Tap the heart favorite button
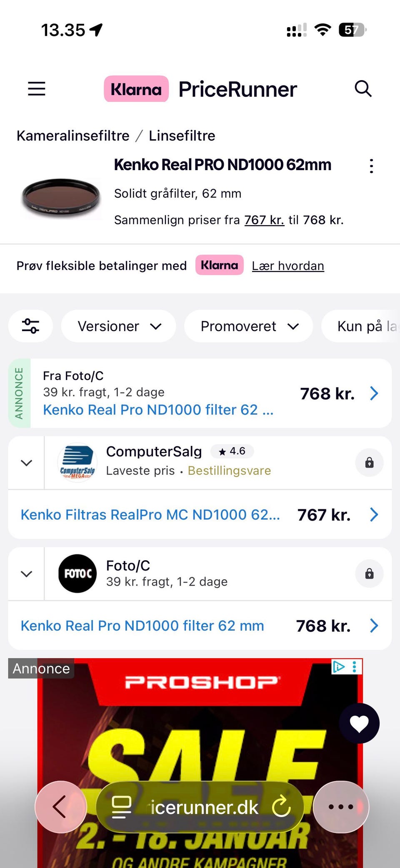Screen dimensions: 400x868 (x=359, y=723)
